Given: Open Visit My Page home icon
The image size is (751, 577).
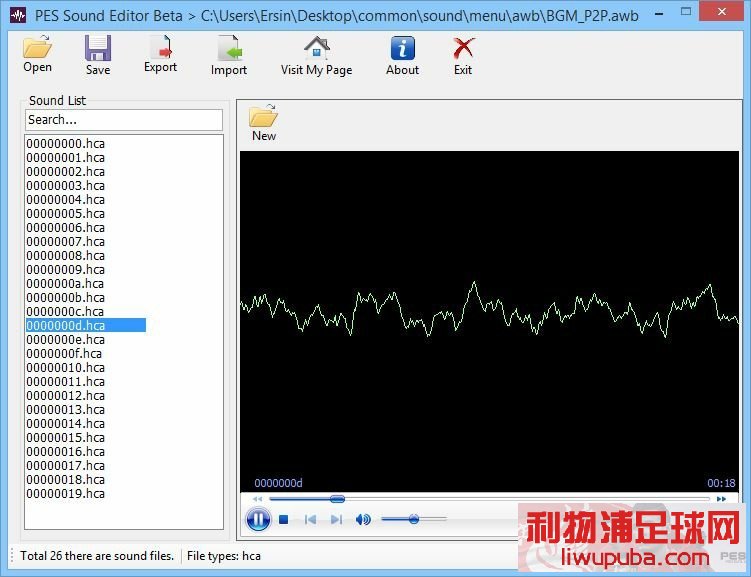Looking at the screenshot, I should coord(317,48).
